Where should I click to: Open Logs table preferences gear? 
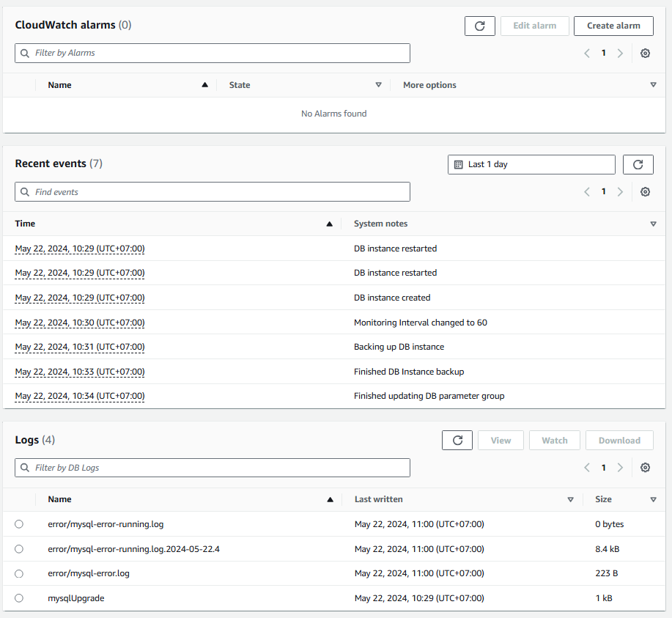tap(645, 468)
